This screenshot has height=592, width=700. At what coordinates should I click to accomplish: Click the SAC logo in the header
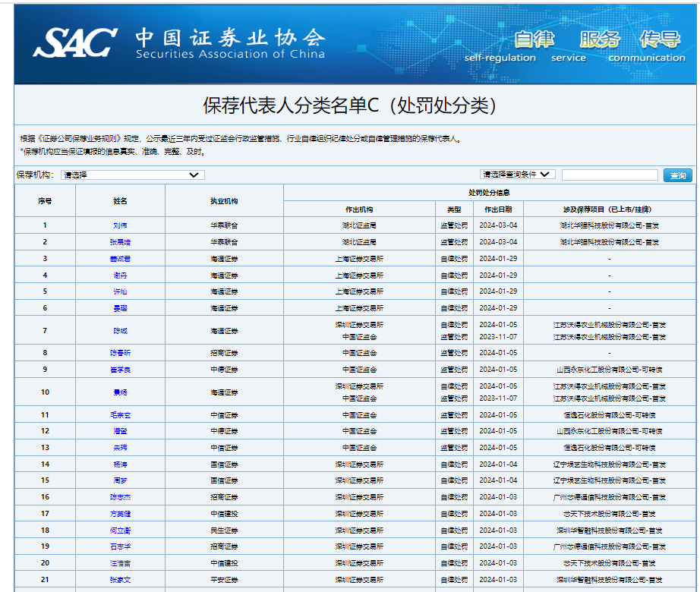(74, 43)
